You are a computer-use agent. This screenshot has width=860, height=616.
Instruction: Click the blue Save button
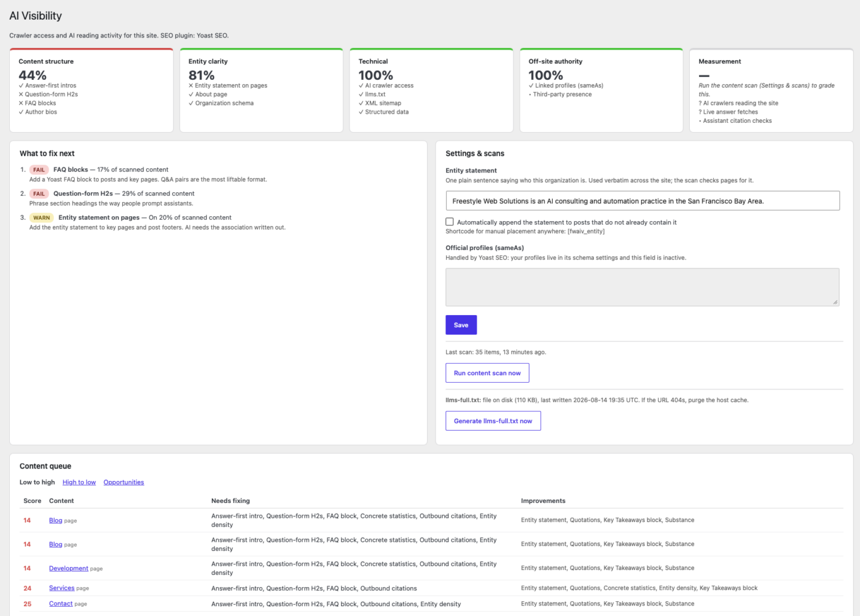click(x=461, y=325)
